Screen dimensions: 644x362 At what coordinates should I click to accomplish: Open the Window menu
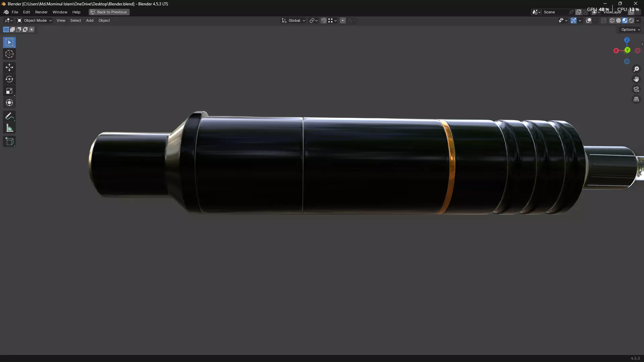click(x=60, y=12)
